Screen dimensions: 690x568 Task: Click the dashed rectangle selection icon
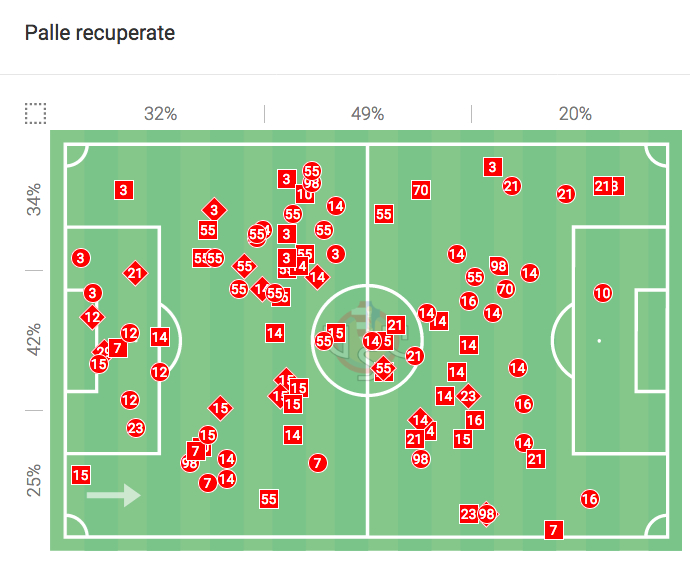[35, 113]
